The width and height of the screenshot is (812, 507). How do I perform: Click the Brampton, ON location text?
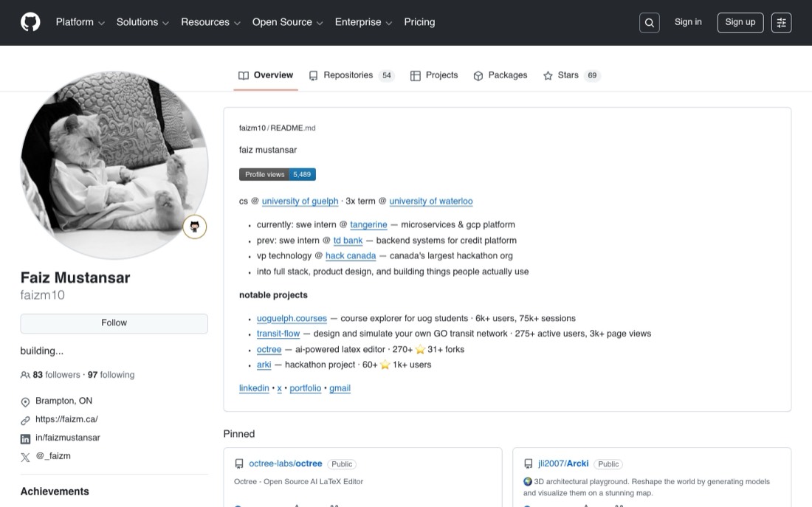point(63,401)
